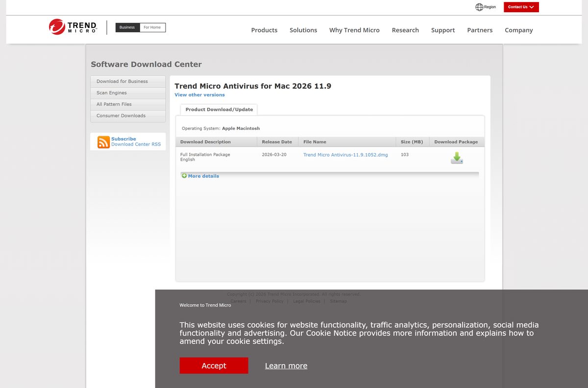Image resolution: width=588 pixels, height=388 pixels.
Task: Click the File Name column header
Action: pyautogui.click(x=347, y=142)
